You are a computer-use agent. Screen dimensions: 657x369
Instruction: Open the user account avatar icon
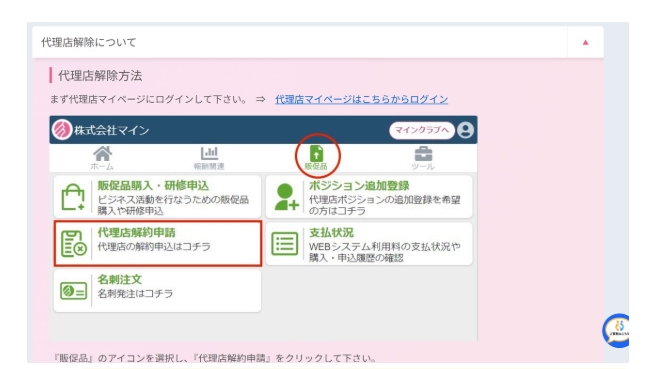(465, 130)
